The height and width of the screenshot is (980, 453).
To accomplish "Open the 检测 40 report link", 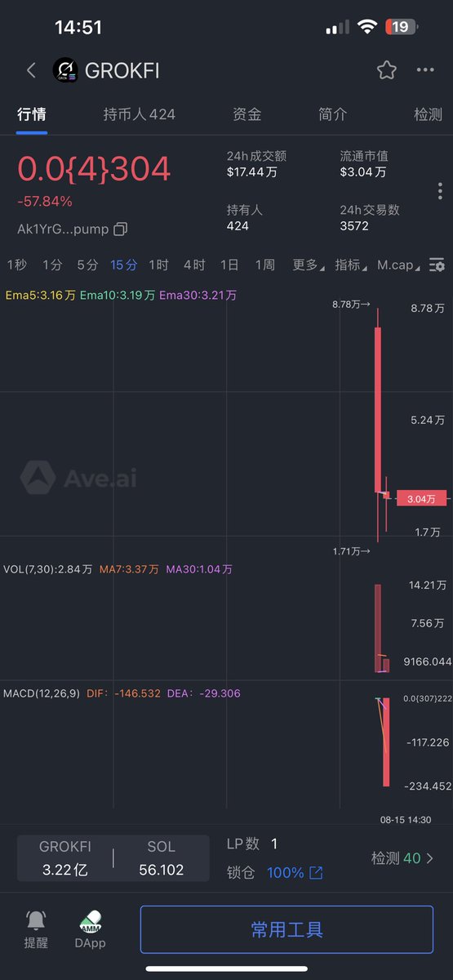I will coord(402,858).
